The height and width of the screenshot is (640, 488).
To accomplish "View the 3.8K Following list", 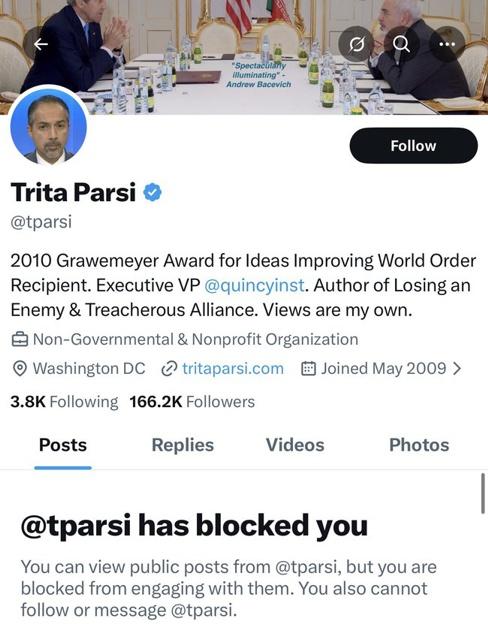I will coord(64,402).
